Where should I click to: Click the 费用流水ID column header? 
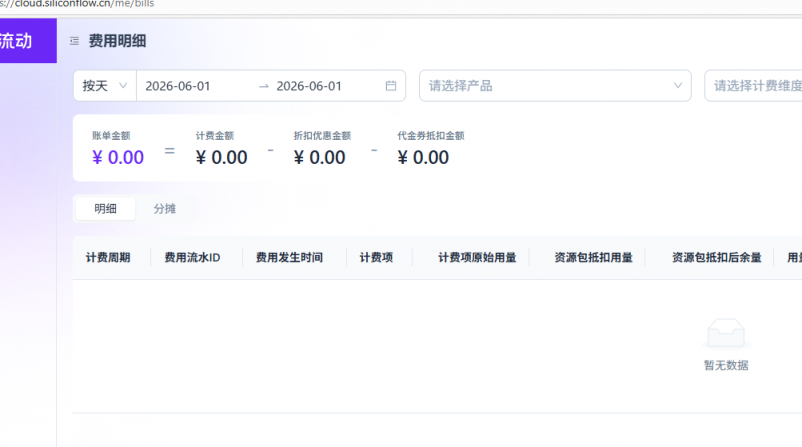[192, 258]
